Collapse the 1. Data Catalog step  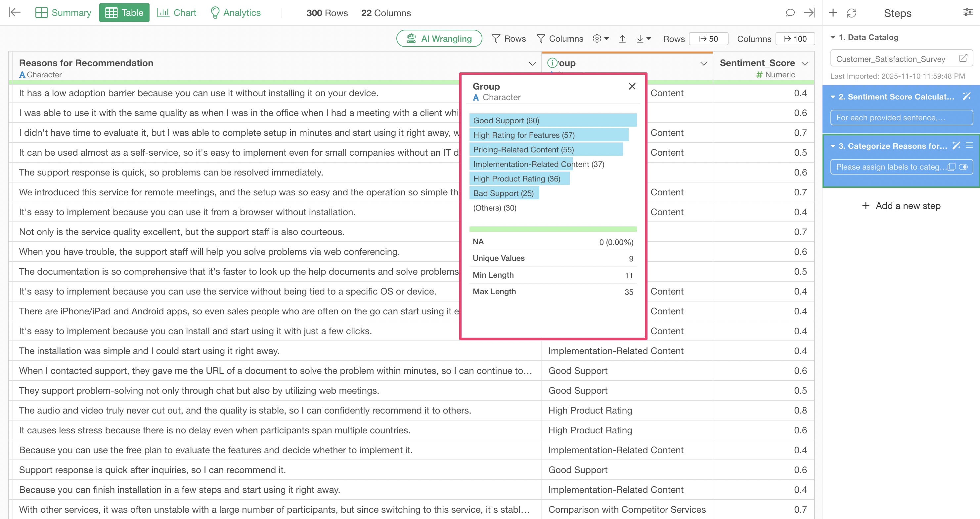coord(833,37)
